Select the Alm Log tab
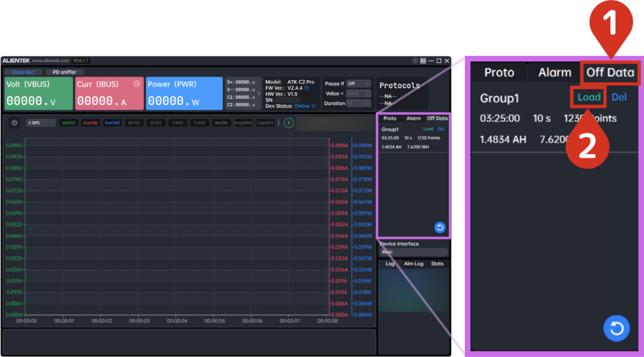 click(x=413, y=264)
